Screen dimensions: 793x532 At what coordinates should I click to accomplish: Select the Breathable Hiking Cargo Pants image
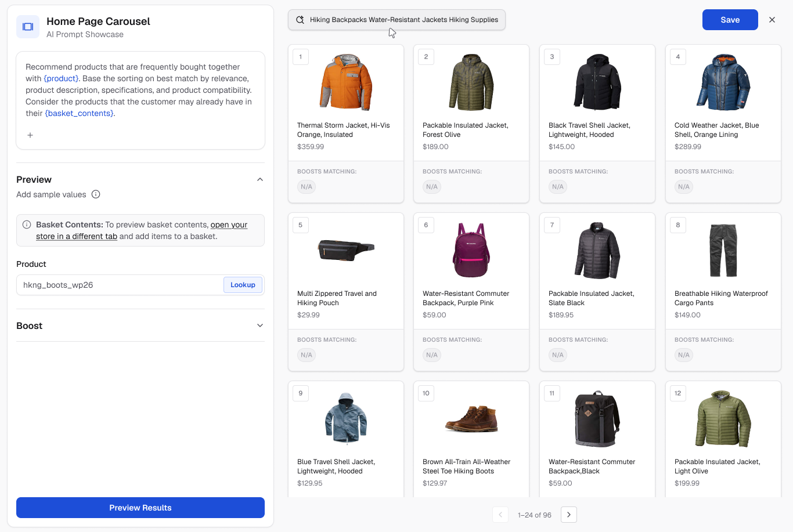723,251
